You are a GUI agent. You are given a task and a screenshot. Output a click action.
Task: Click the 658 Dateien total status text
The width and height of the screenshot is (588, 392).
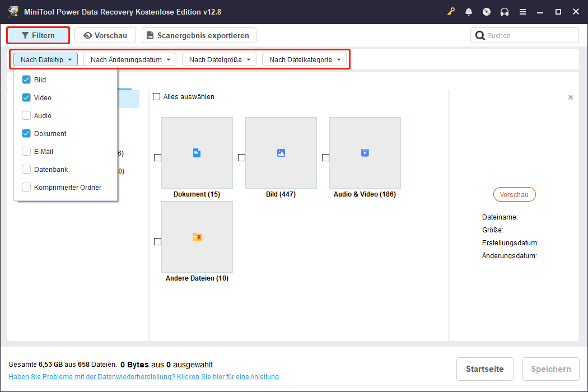[62, 364]
